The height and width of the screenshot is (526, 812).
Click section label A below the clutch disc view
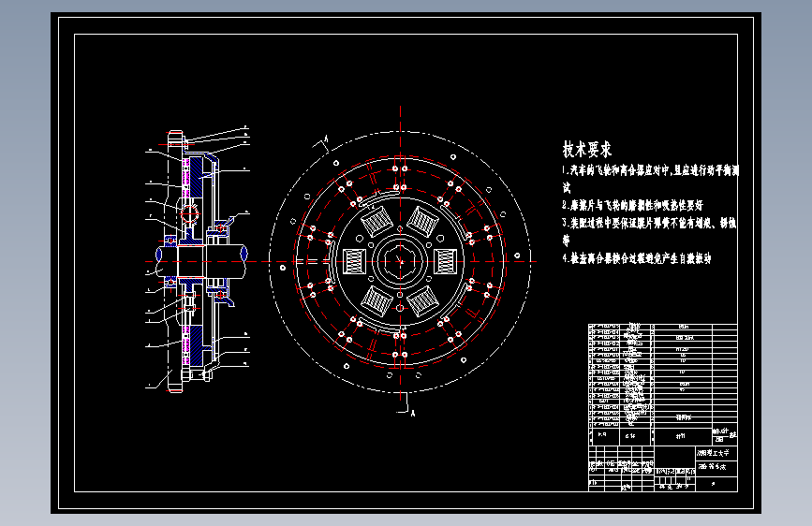(x=413, y=413)
